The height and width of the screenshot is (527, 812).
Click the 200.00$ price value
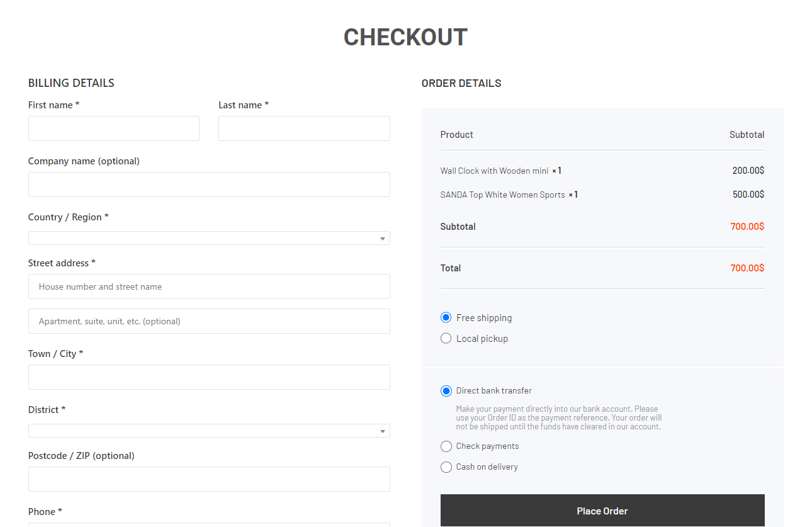pyautogui.click(x=748, y=171)
